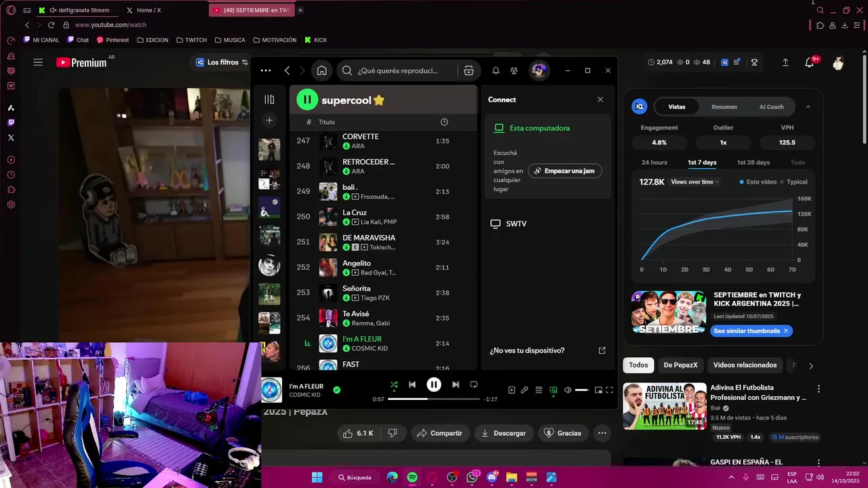Screen dimensions: 868x488
Task: Open more actions ellipsis under video
Action: point(601,433)
